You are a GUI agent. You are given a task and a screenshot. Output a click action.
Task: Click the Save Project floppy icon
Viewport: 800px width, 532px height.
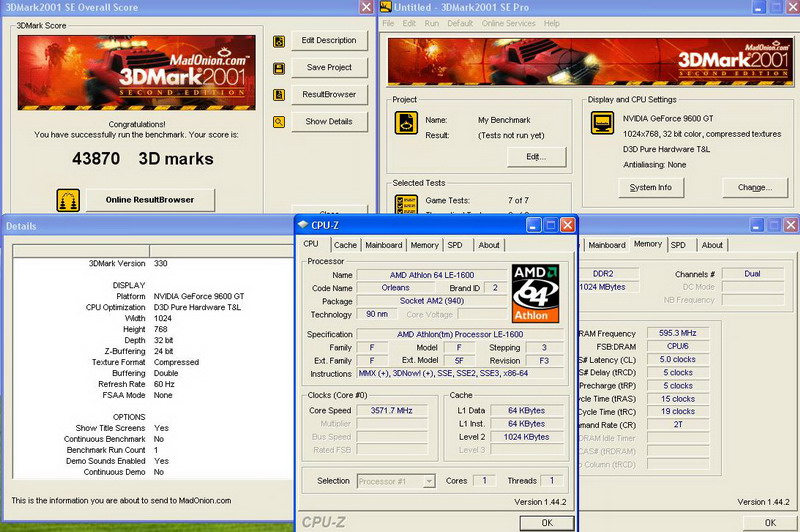coord(279,68)
